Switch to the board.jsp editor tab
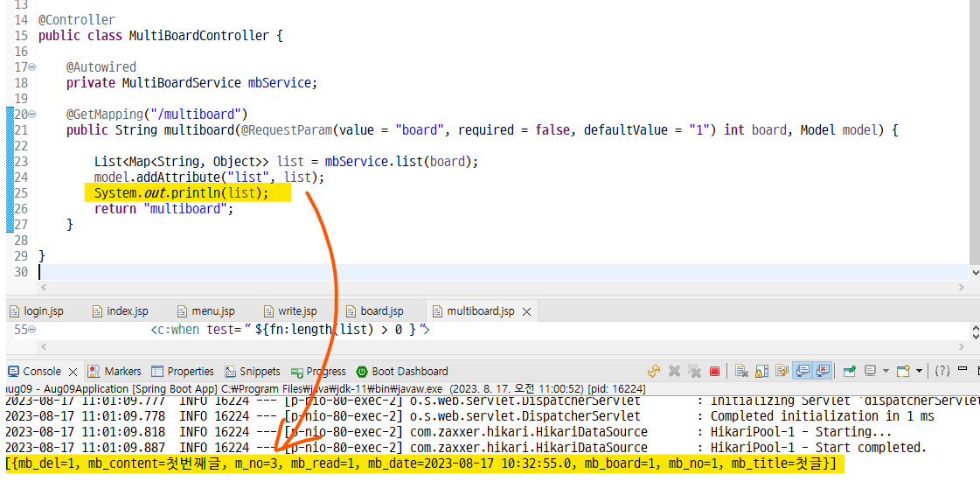This screenshot has height=488, width=980. point(375,310)
